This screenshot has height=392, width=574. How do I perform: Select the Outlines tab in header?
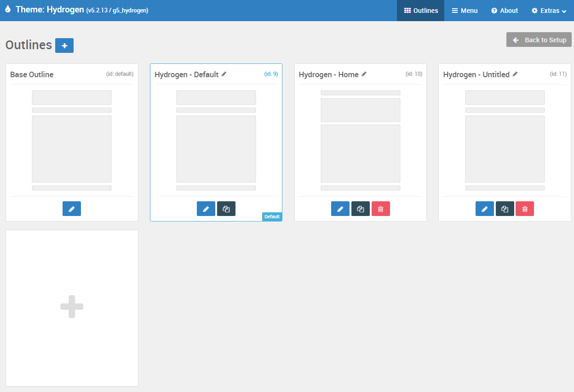click(421, 11)
